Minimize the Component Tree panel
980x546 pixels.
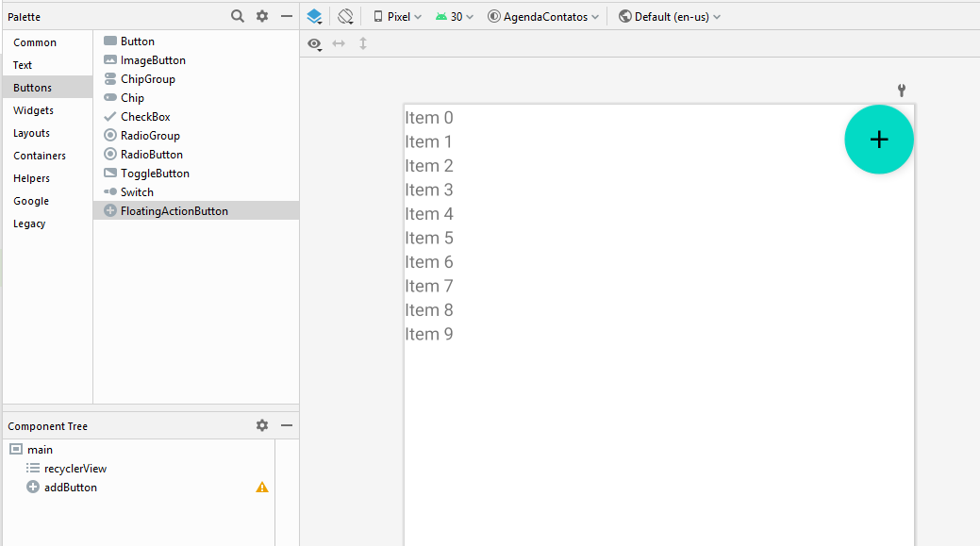click(x=287, y=425)
